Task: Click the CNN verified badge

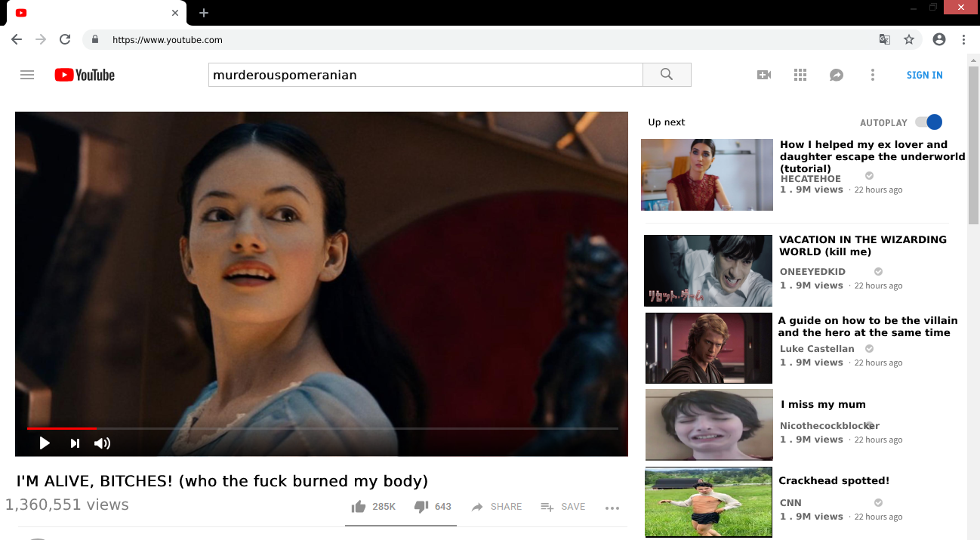Action: click(x=878, y=502)
